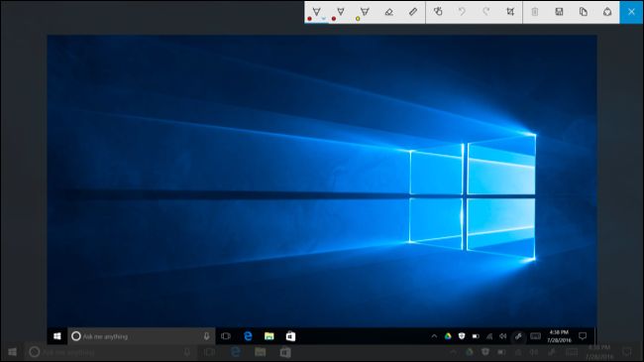
Task: Click volume tray icon in captured screenshot
Action: (x=502, y=336)
